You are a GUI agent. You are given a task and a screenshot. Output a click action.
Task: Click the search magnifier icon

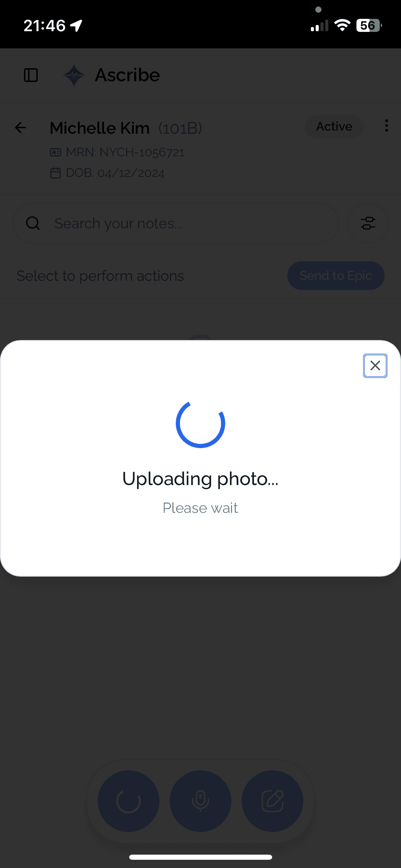click(x=33, y=223)
